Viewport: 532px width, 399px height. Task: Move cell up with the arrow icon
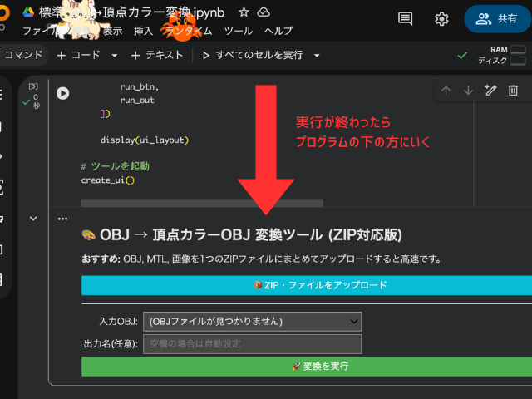[x=446, y=91]
